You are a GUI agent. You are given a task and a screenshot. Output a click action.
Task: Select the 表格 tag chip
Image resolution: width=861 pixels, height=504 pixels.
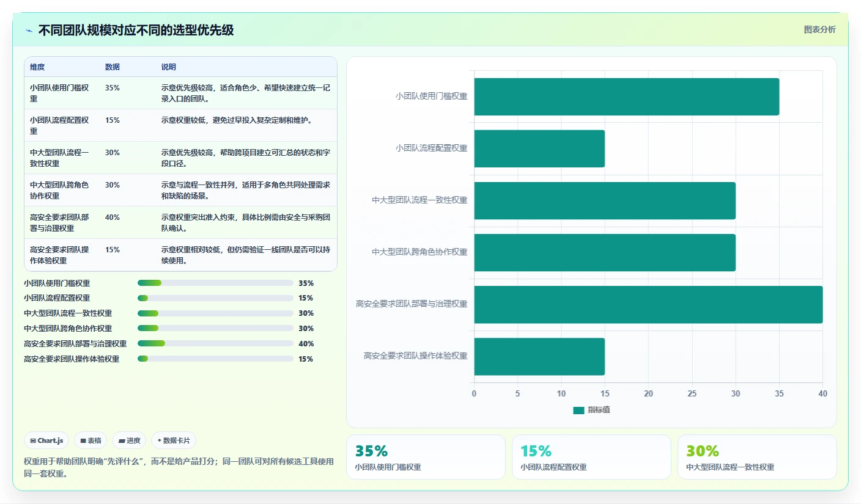91,440
